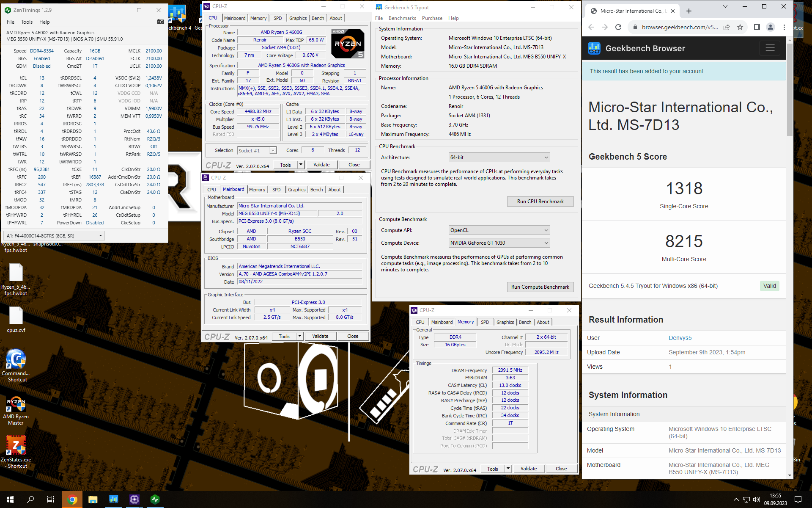
Task: Open volume control in system tray
Action: coord(757,500)
